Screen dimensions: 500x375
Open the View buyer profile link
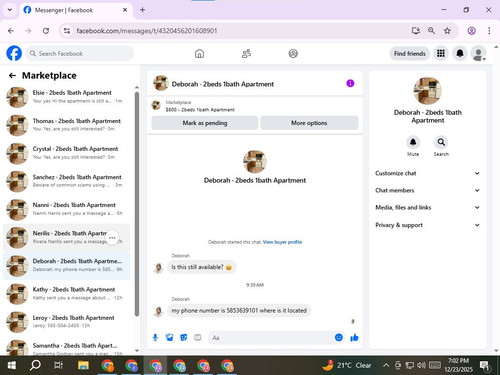coord(282,242)
